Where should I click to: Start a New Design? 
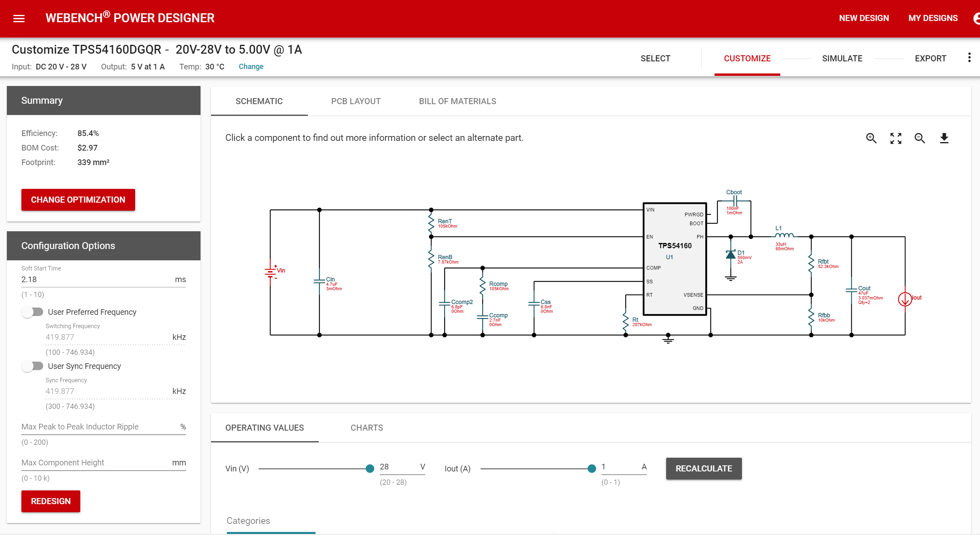tap(864, 18)
